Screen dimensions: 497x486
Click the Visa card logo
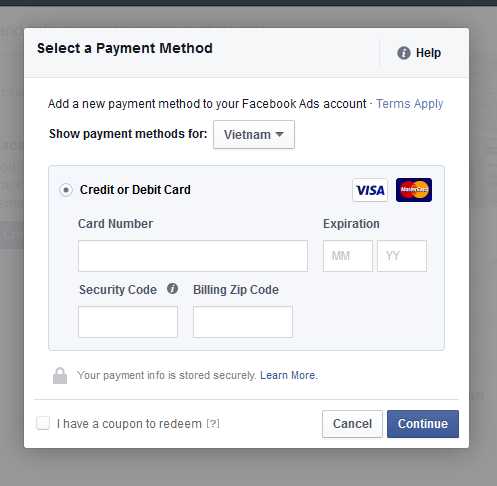[x=370, y=190]
